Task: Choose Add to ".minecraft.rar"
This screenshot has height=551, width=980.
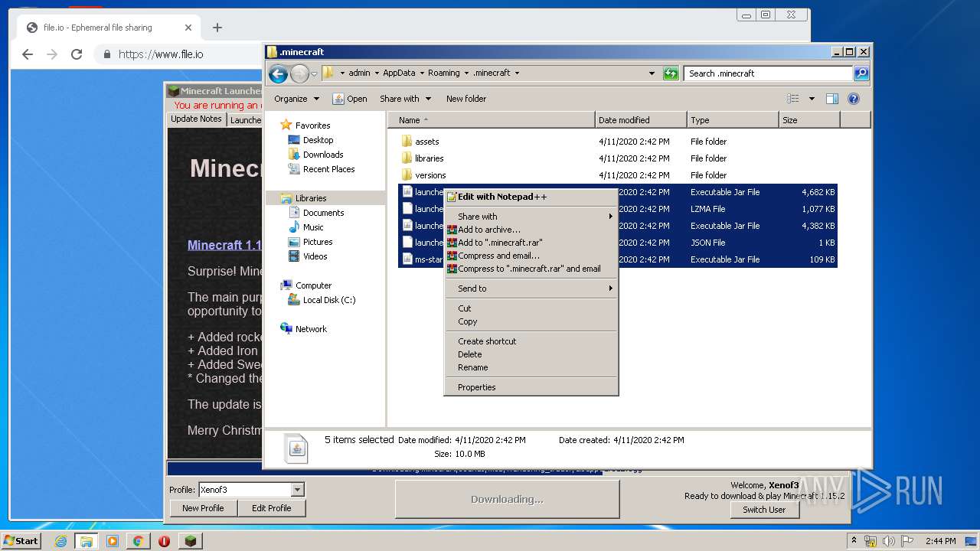Action: (x=531, y=243)
